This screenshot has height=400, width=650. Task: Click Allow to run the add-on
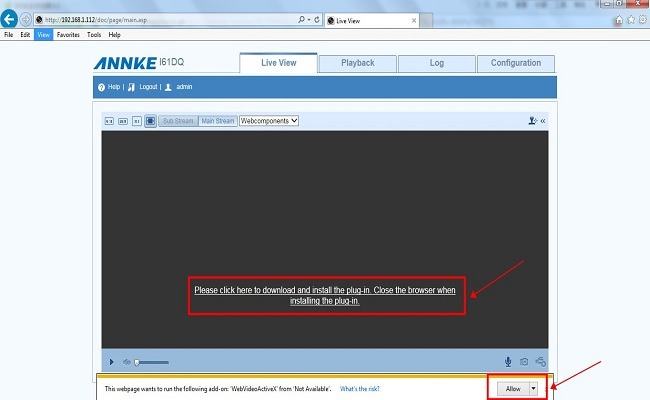[512, 388]
